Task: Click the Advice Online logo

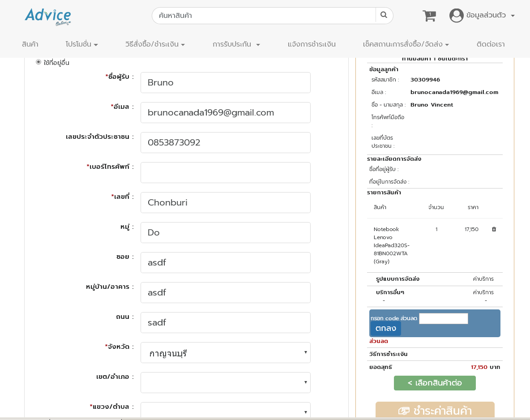Action: pos(48,17)
